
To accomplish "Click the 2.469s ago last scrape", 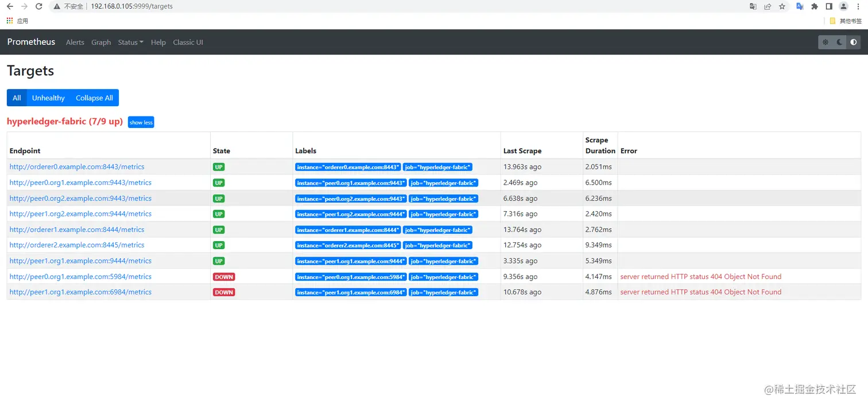I will click(x=521, y=183).
